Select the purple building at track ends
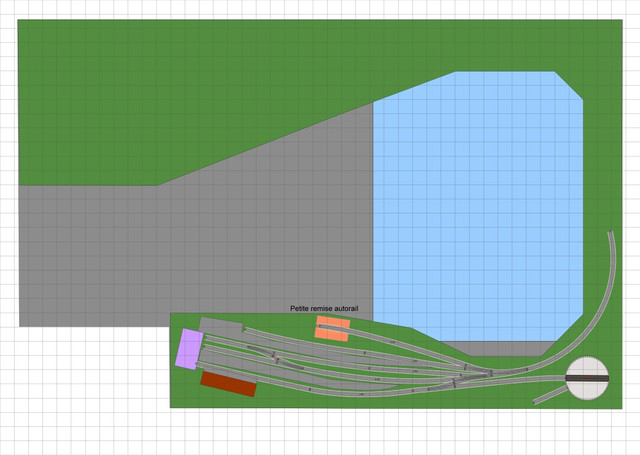 (189, 349)
